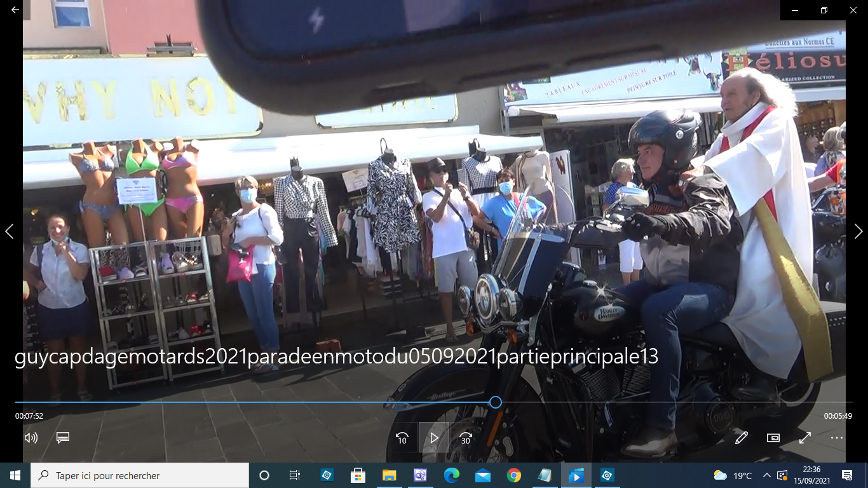This screenshot has width=868, height=488.
Task: Click elapsed time 00:07:52
Action: click(29, 416)
